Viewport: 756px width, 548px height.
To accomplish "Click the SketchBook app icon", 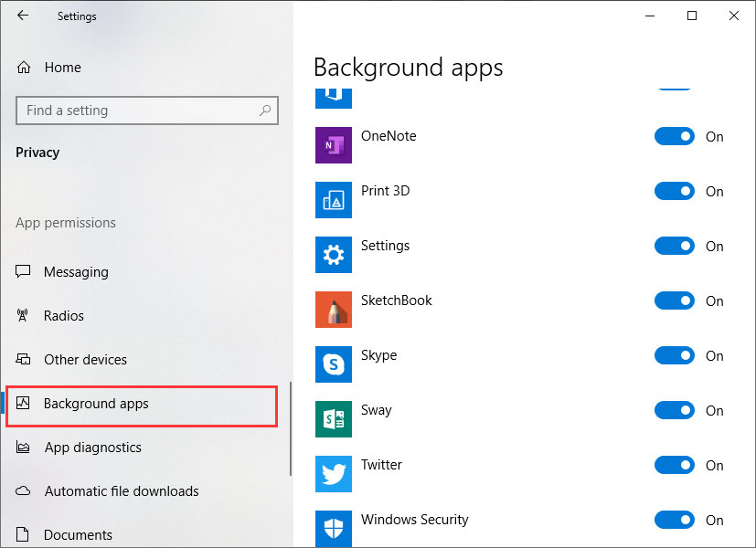I will [333, 309].
